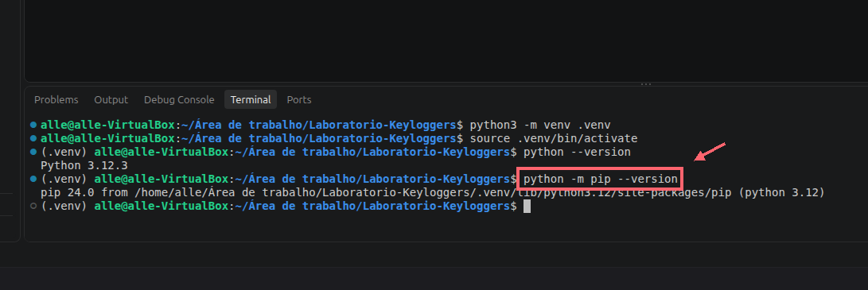The width and height of the screenshot is (868, 290).
Task: Click the command marker dot beside python --version
Action: [x=33, y=151]
